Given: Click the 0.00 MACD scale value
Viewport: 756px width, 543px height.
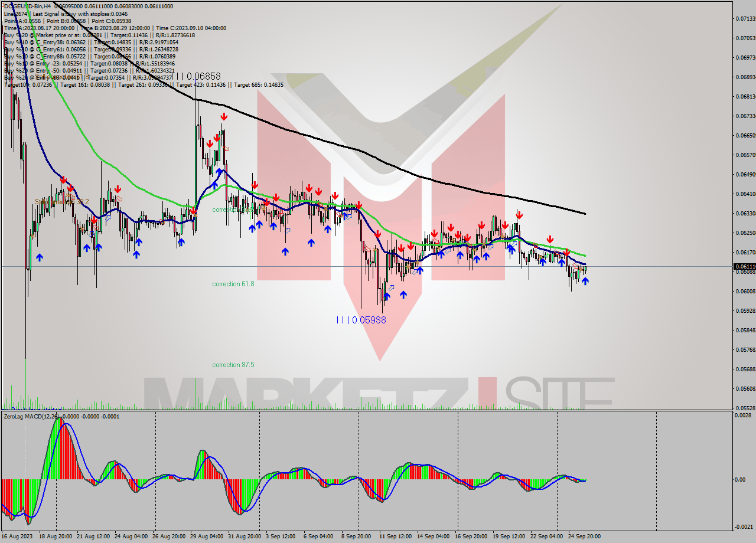Looking at the screenshot, I should (741, 479).
